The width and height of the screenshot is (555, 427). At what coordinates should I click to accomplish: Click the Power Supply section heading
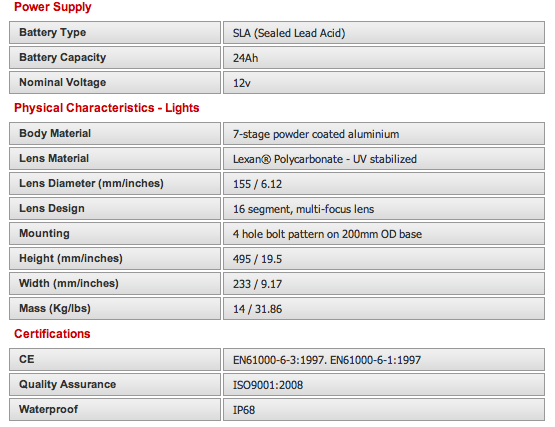52,7
